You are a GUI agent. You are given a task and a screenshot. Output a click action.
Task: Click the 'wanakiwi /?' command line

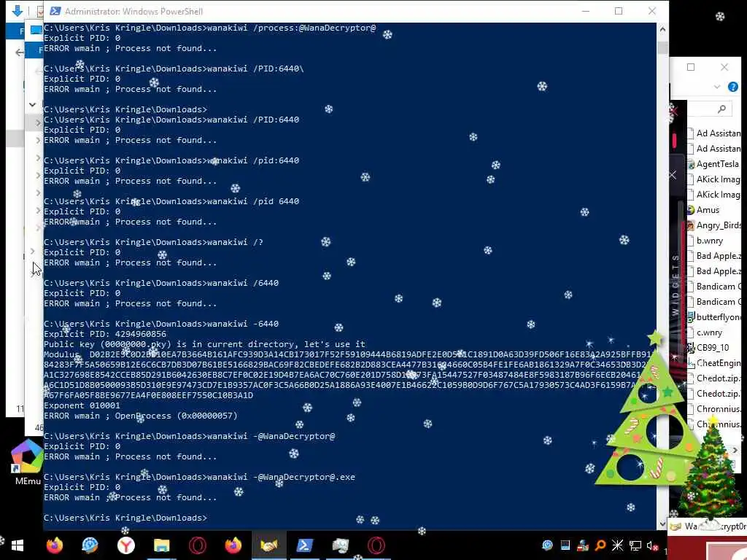coord(153,242)
